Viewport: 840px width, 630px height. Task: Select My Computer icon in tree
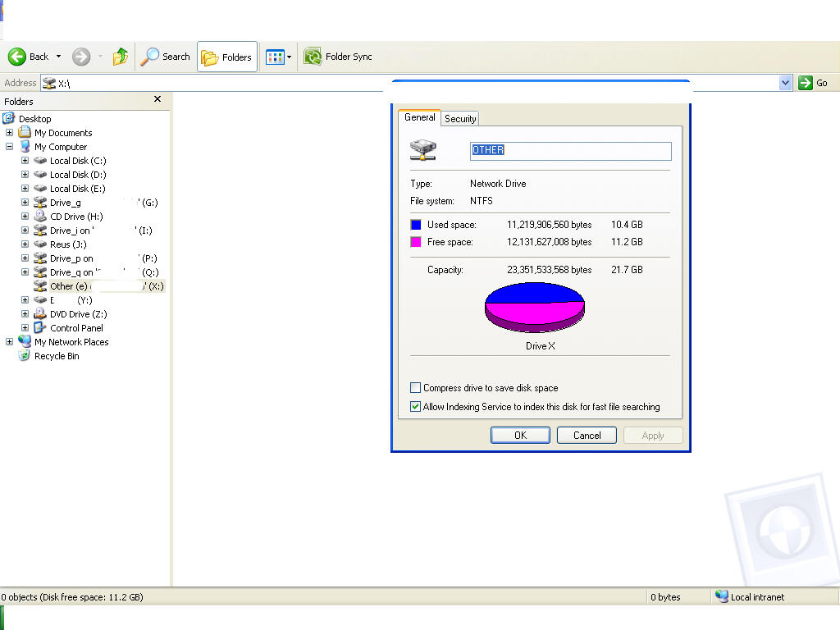[x=25, y=146]
